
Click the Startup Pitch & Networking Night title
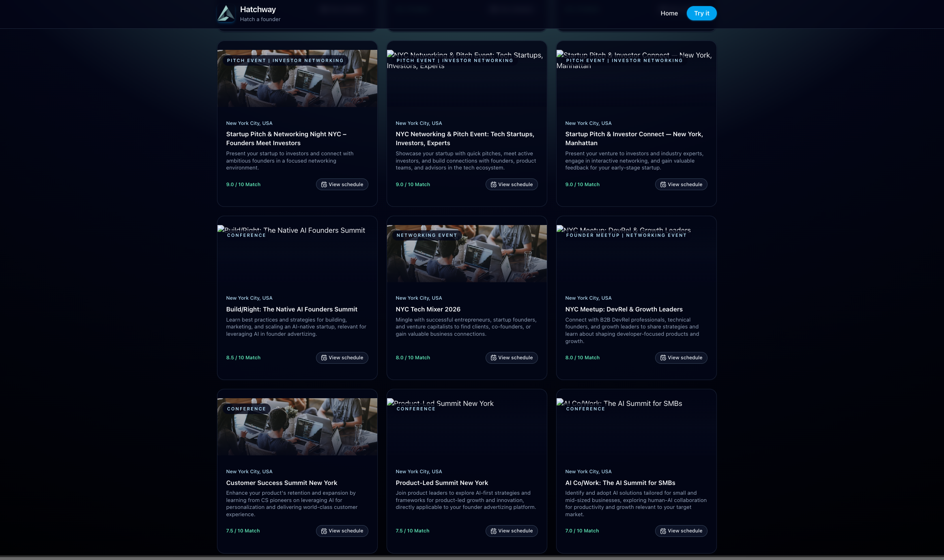(286, 139)
